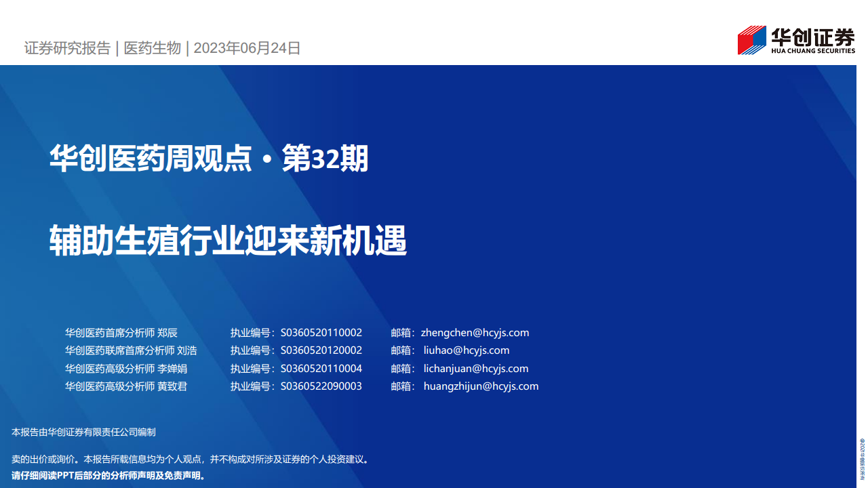This screenshot has width=868, height=488.
Task: Select license number S0360520110002
Action: [x=321, y=333]
